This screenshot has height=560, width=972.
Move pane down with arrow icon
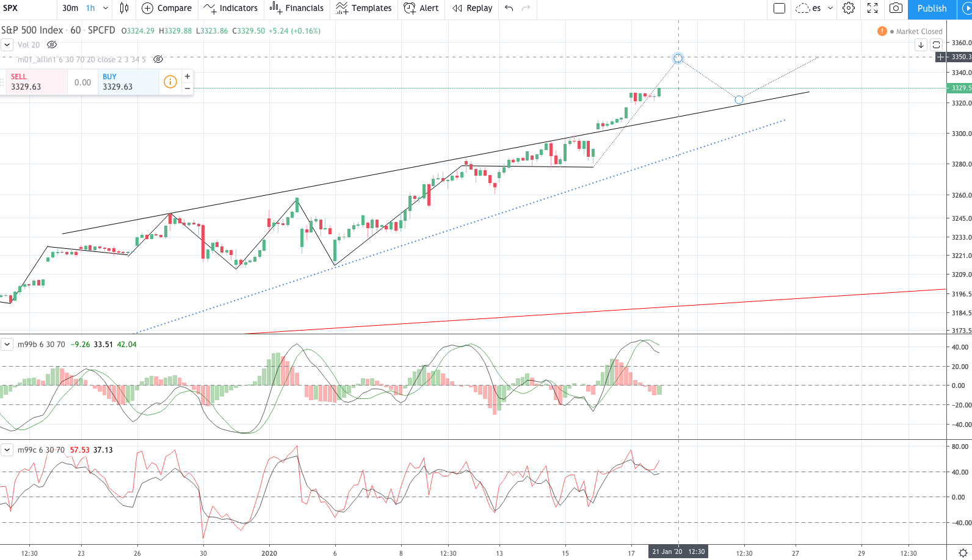tap(921, 45)
